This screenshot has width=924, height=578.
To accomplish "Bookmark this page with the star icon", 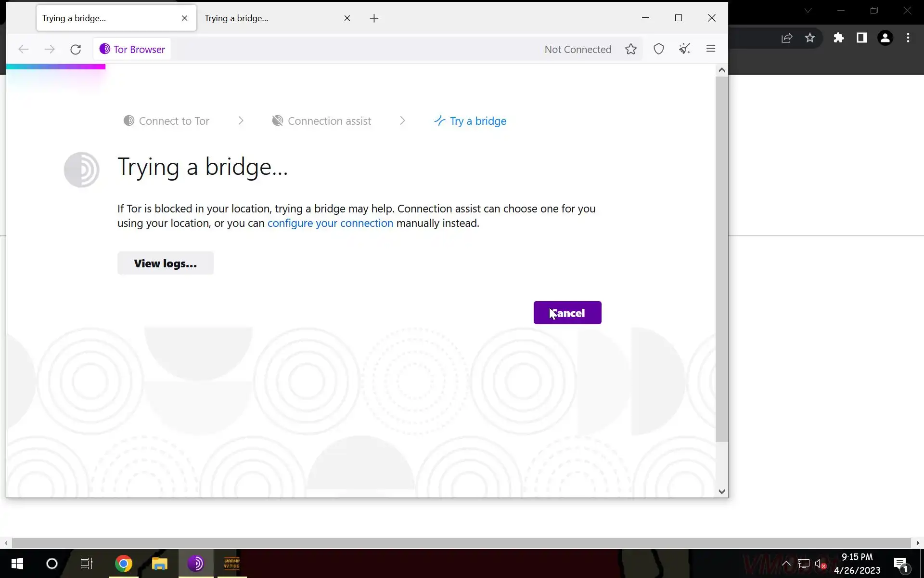I will pyautogui.click(x=630, y=49).
